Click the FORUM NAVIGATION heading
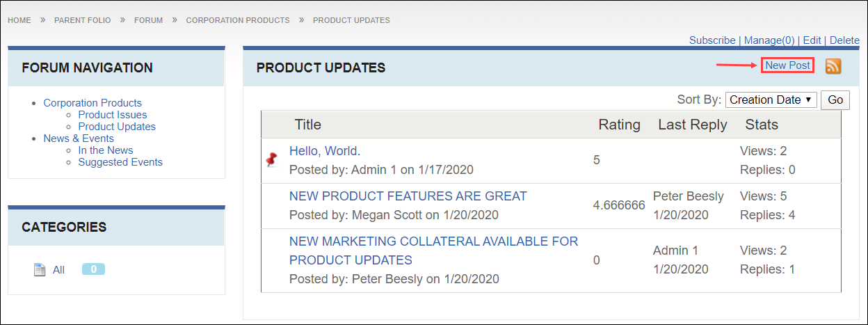This screenshot has width=868, height=325. click(88, 68)
